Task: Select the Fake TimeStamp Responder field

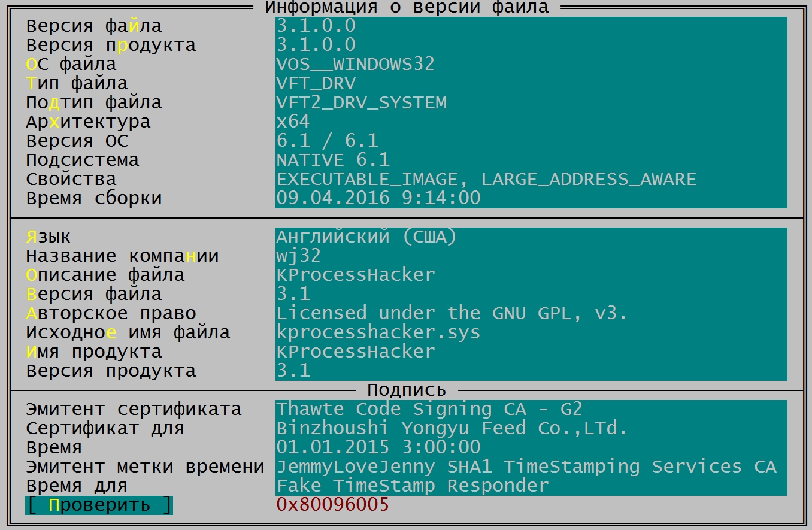Action: pos(531,486)
